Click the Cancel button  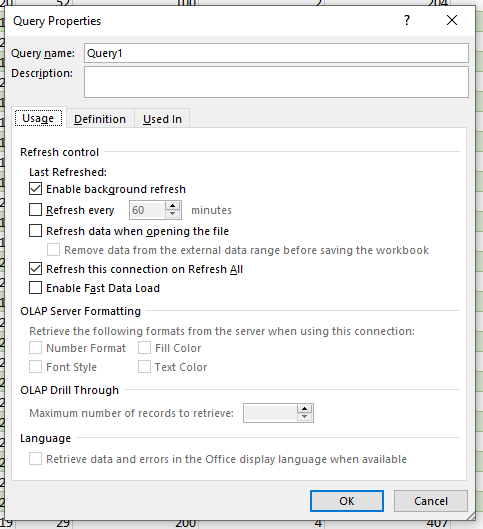(x=431, y=501)
